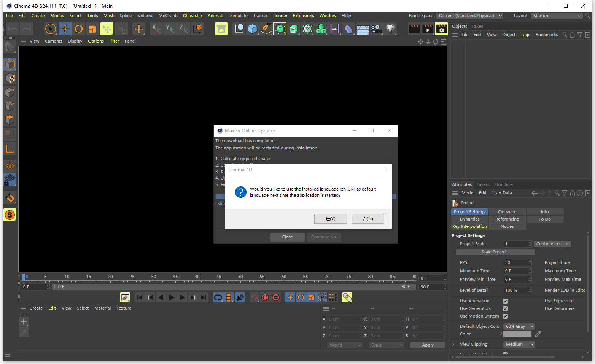The width and height of the screenshot is (595, 364).
Task: Expand View Clipping disclosure arrow
Action: [453, 344]
